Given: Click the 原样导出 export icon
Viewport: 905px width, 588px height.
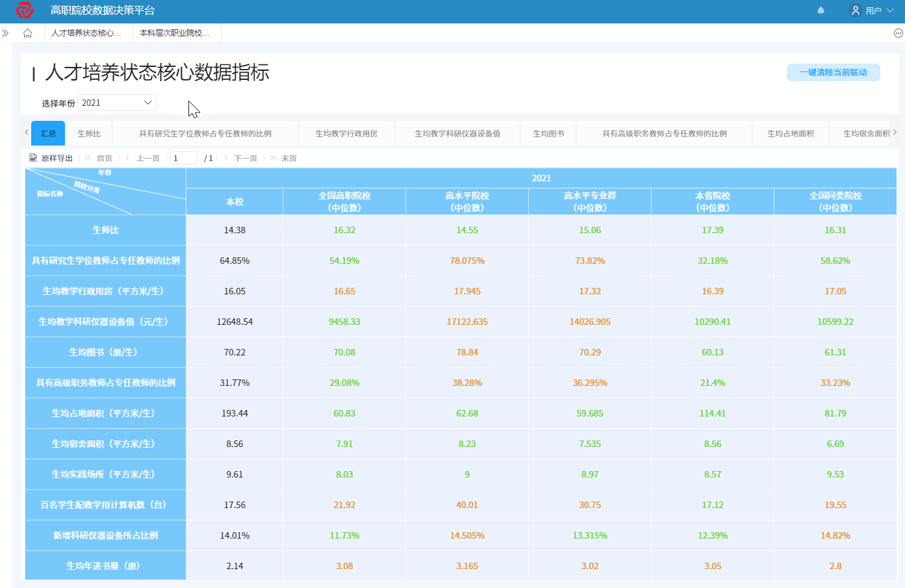Looking at the screenshot, I should (32, 157).
